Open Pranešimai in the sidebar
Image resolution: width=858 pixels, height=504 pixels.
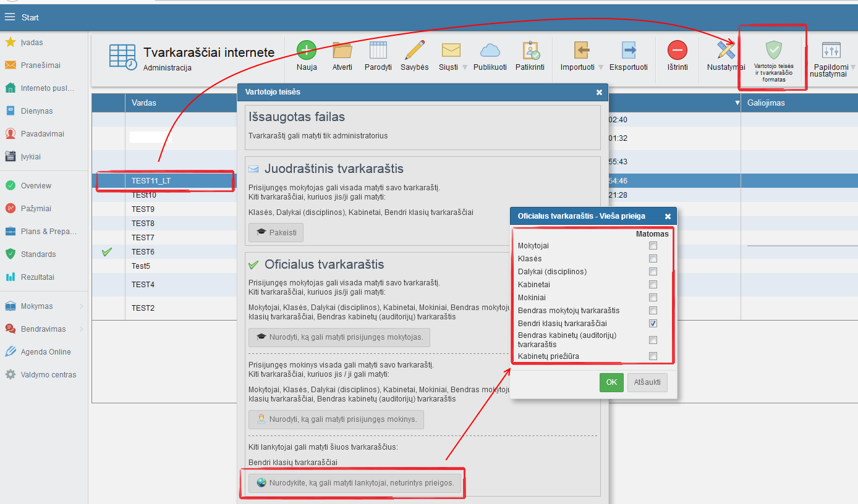[40, 65]
